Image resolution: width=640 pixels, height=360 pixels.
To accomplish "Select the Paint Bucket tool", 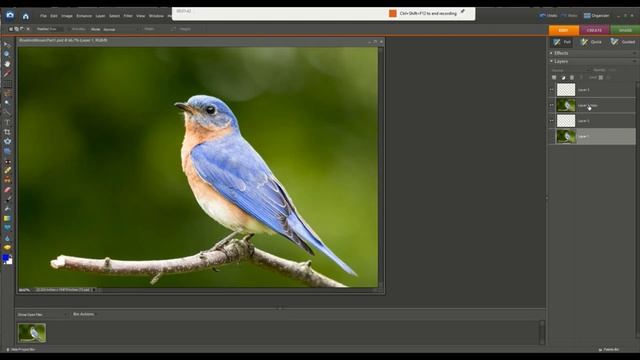I will tap(7, 209).
